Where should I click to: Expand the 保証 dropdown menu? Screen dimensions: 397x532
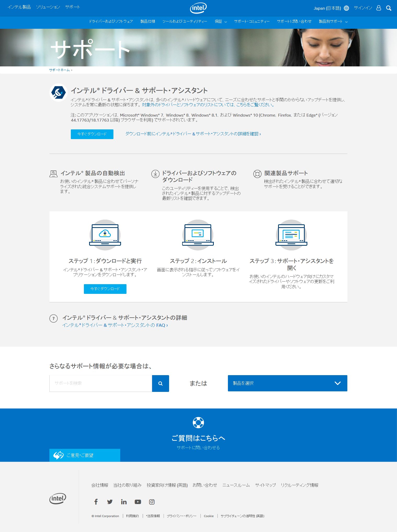pos(221,21)
